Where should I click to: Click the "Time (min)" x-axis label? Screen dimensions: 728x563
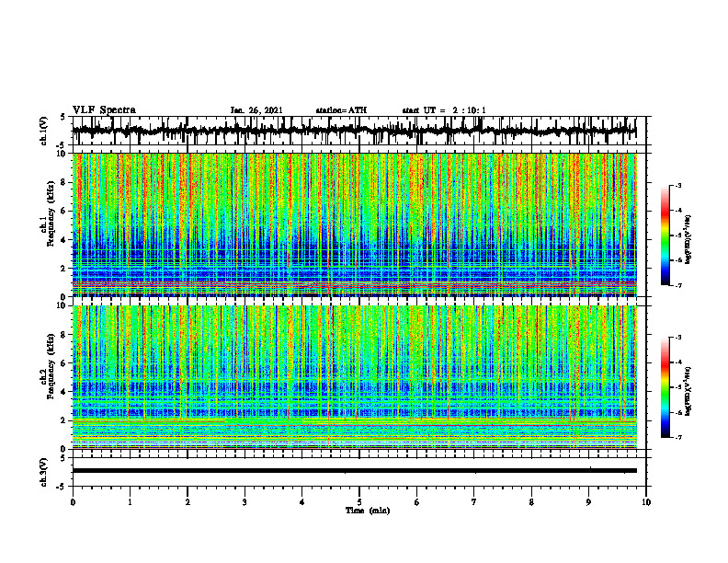point(368,511)
